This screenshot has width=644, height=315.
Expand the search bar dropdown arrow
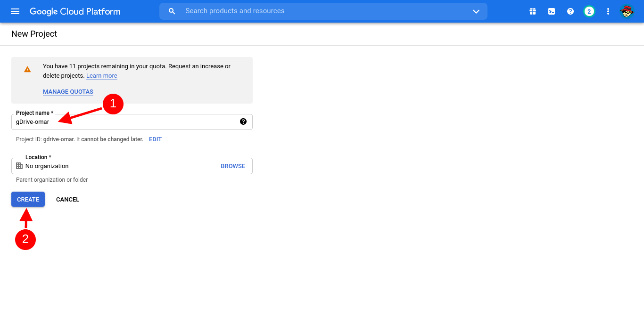coord(476,11)
